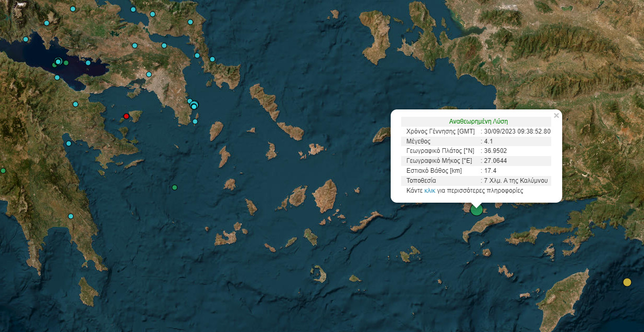Click the large green earthquake marker under the popup

tap(476, 210)
